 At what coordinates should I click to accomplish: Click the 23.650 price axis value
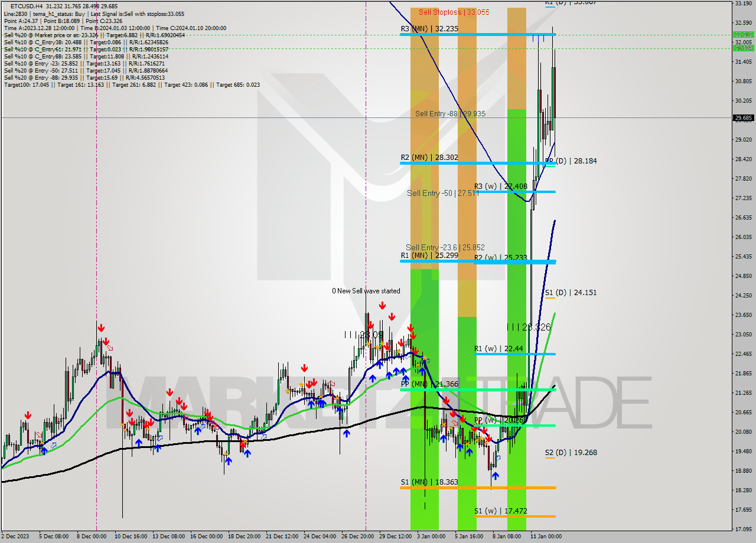click(743, 315)
